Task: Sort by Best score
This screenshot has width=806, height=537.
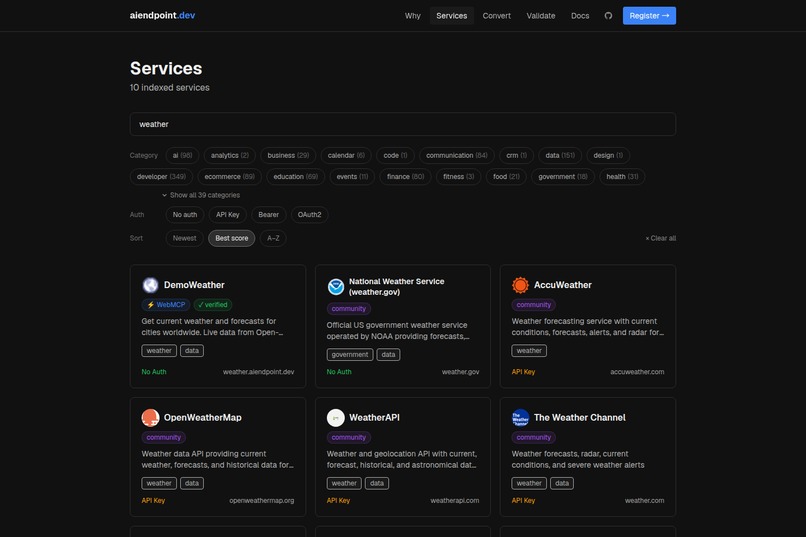Action: click(231, 238)
